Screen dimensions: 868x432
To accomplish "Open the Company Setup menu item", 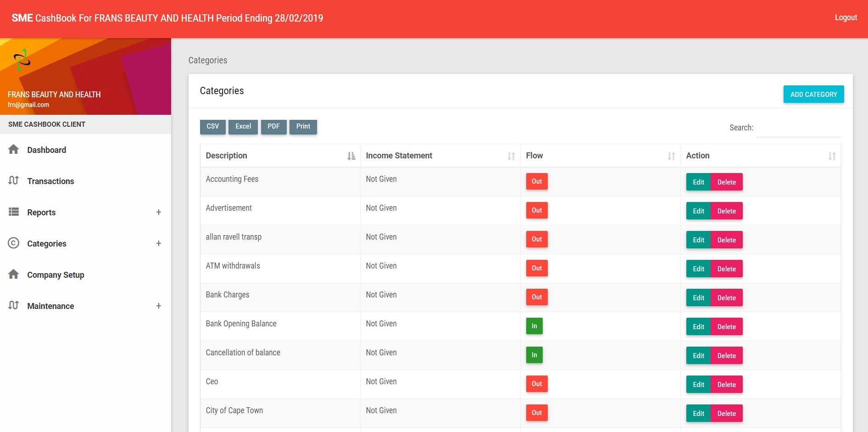I will (85, 275).
